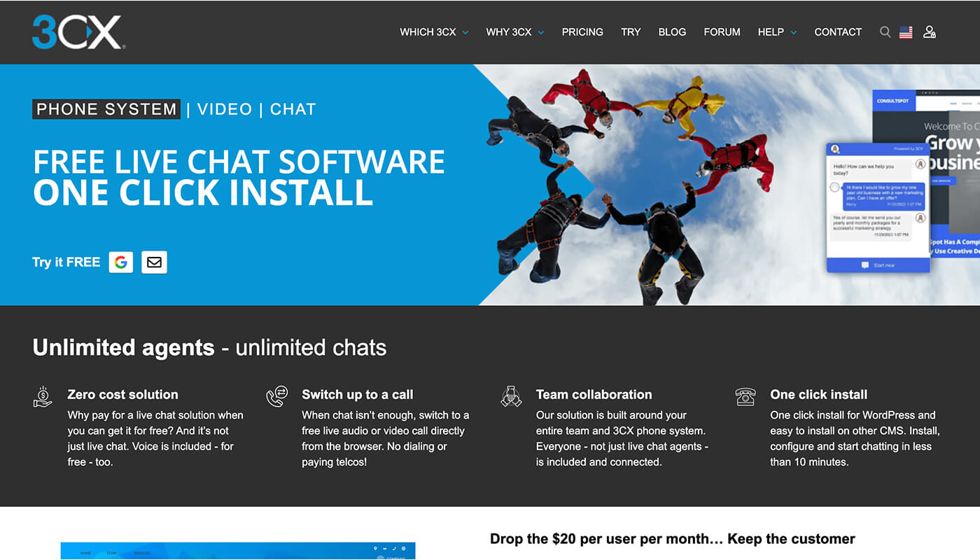Click the Try it FREE text
The image size is (980, 560).
pyautogui.click(x=66, y=262)
